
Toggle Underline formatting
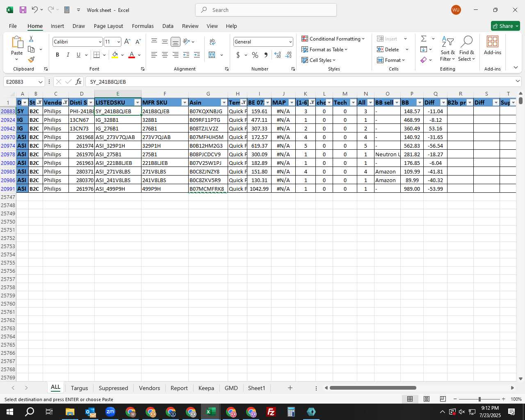point(78,55)
